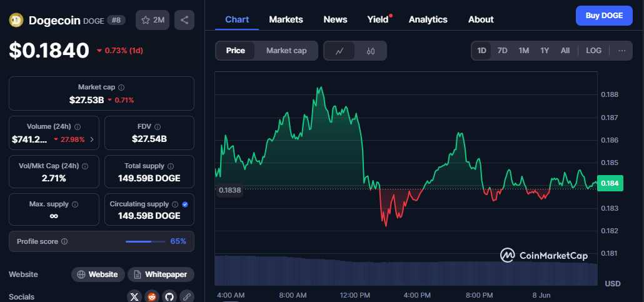Open the chart's more options ellipsis menu

[621, 51]
